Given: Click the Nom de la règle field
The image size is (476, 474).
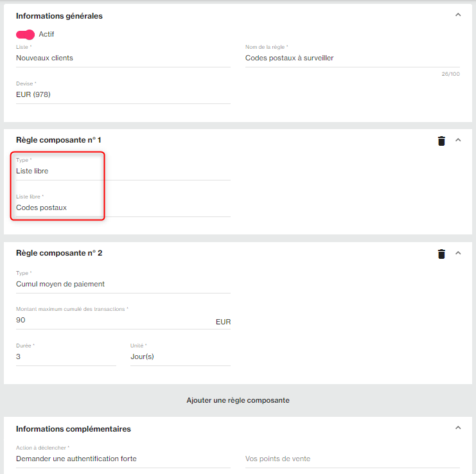Looking at the screenshot, I should click(352, 58).
